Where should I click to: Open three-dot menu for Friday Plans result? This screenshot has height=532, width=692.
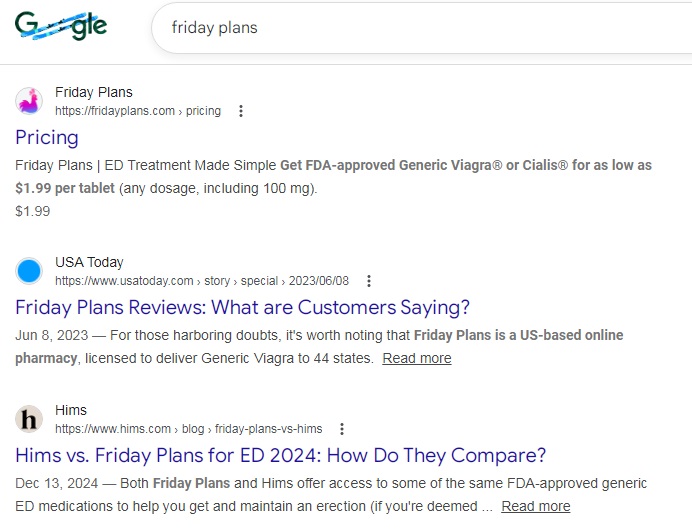point(241,111)
